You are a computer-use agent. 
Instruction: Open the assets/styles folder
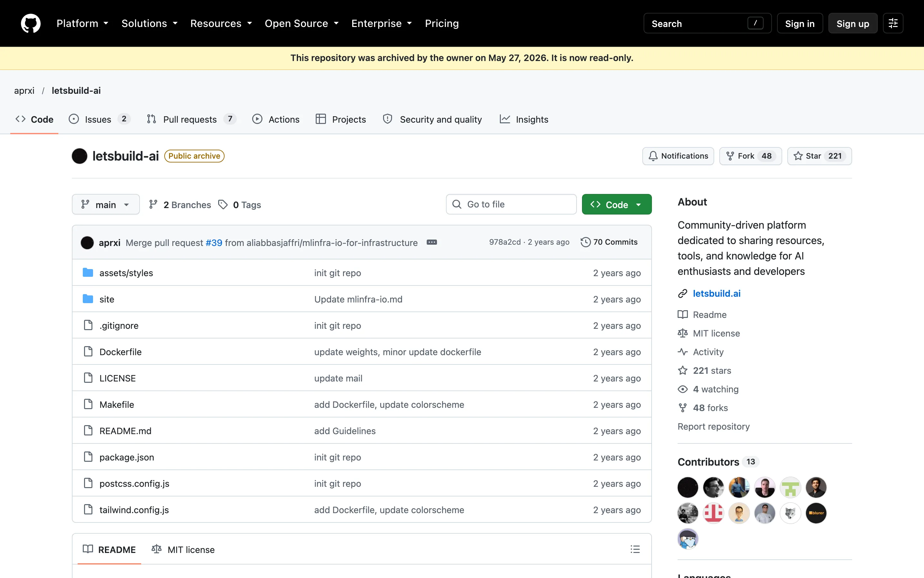[126, 273]
